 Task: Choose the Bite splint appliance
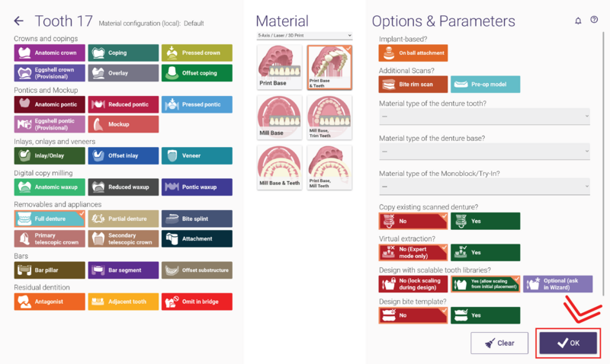197,219
